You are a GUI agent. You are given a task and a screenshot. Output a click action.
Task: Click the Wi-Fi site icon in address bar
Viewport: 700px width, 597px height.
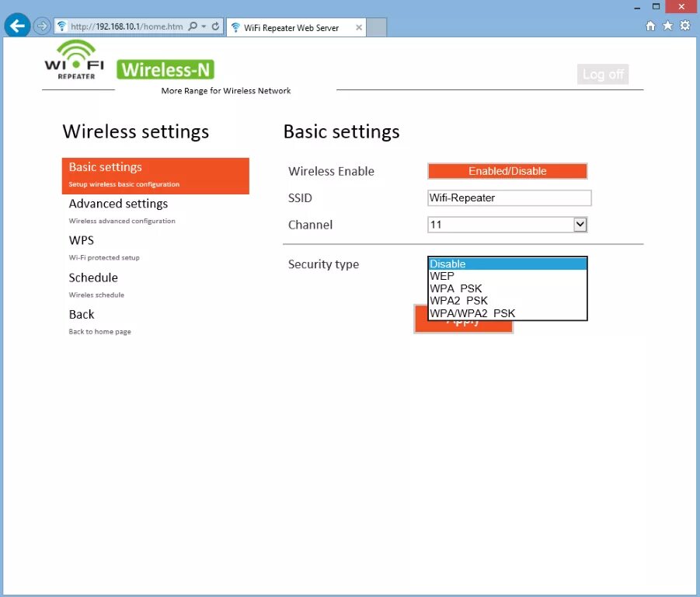coord(61,26)
